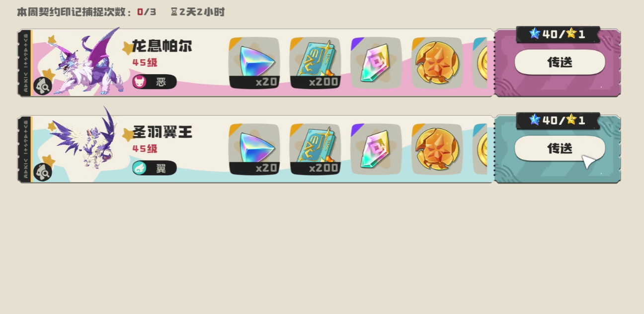644x314 pixels.
Task: Select rainbow crystal x20 reward in 圣羽翼王 row
Action: coord(254,149)
